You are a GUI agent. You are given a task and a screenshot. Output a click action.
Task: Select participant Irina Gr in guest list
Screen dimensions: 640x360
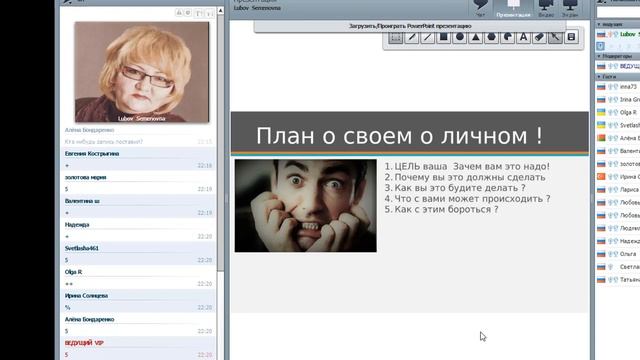pos(618,100)
